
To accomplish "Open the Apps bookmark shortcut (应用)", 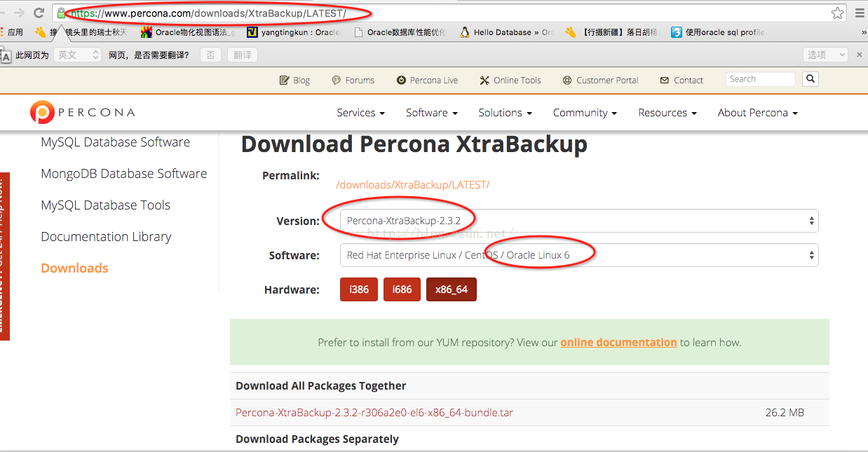I will [x=11, y=32].
